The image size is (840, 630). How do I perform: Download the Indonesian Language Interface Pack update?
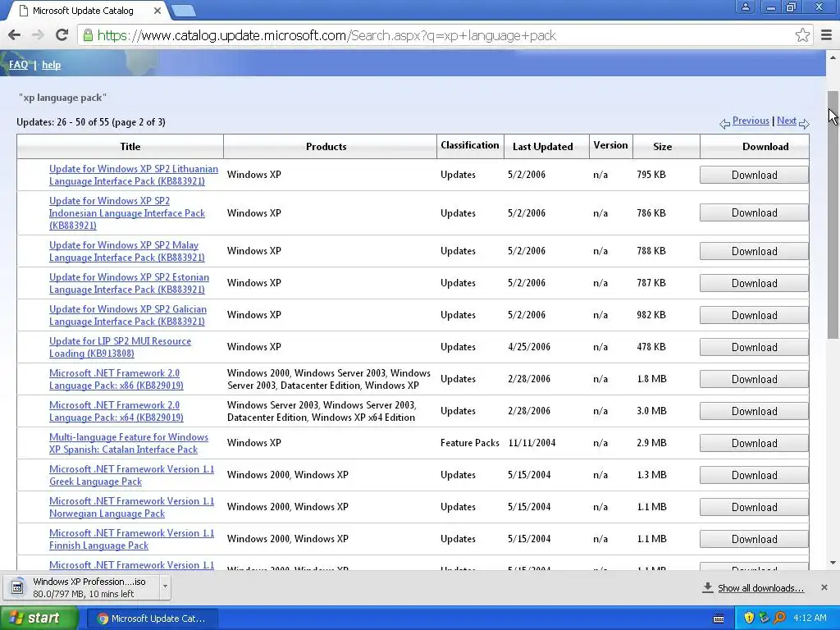point(754,212)
